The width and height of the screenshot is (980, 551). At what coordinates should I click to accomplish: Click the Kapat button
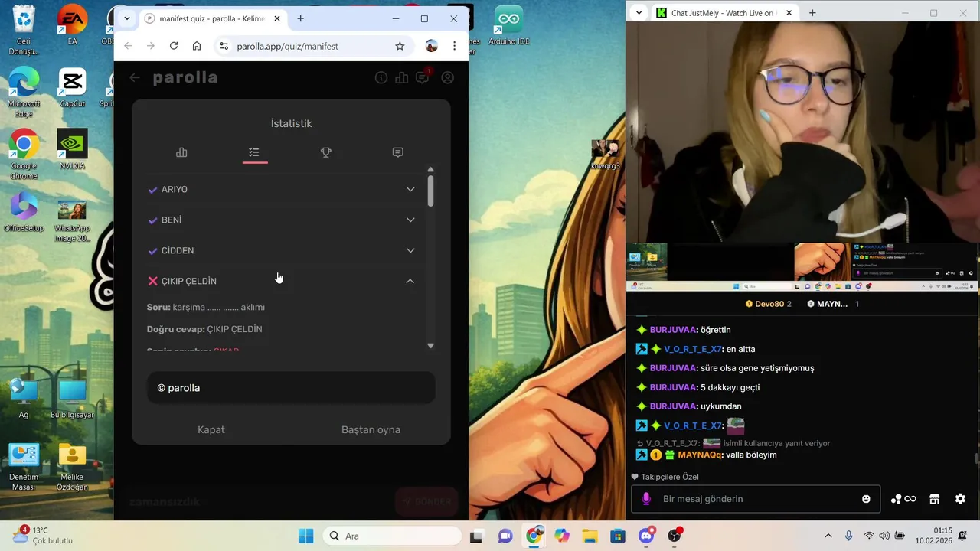(x=211, y=429)
